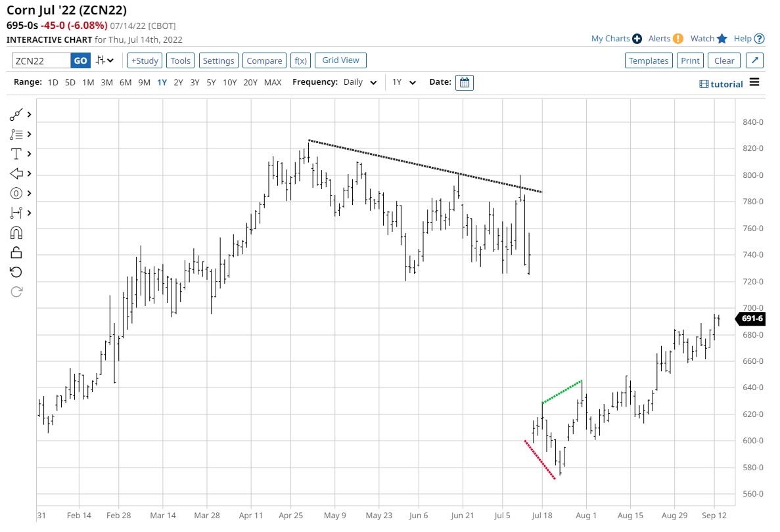Expand text tool options chevron
Screen dimensions: 780x532
tap(30, 154)
